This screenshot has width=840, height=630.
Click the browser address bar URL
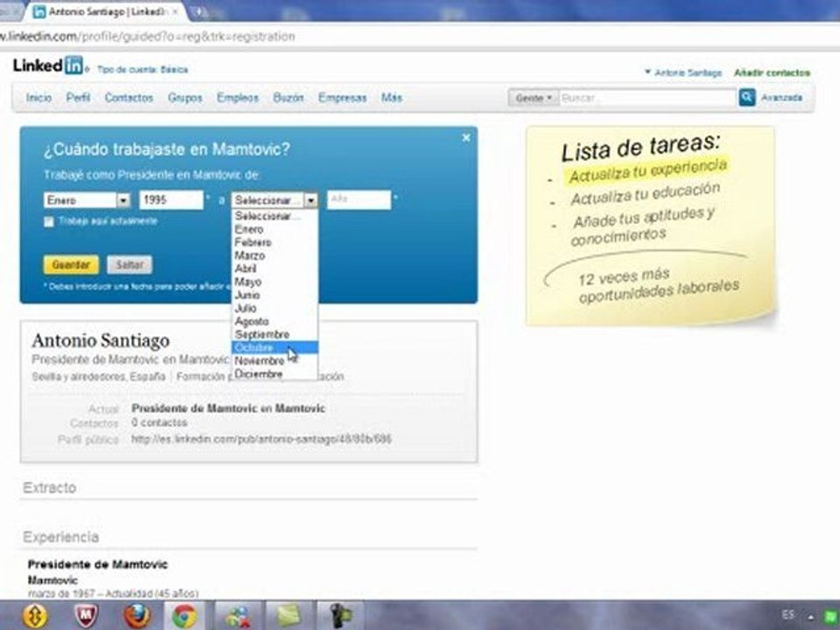point(147,37)
